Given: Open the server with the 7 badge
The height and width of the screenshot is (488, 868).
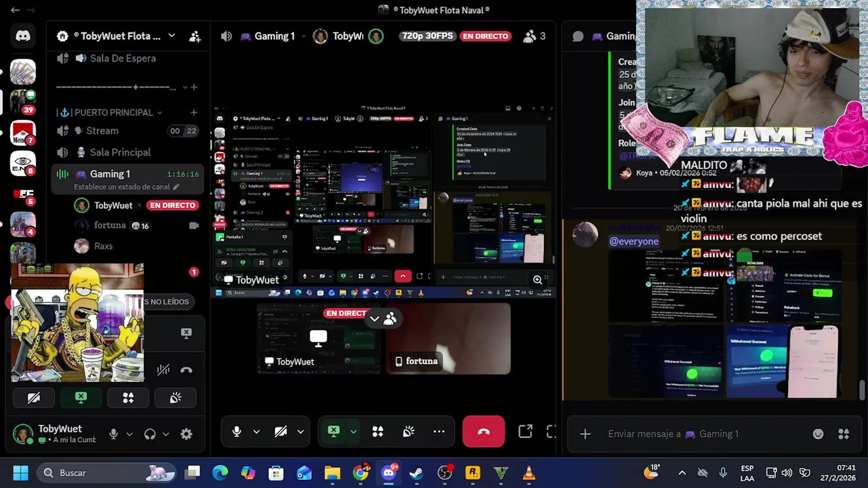Looking at the screenshot, I should click(22, 132).
